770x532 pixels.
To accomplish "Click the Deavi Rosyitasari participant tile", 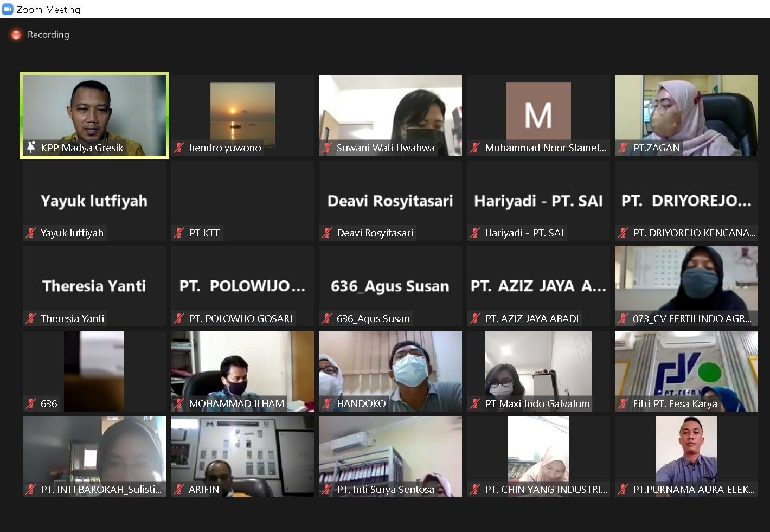I will [390, 201].
